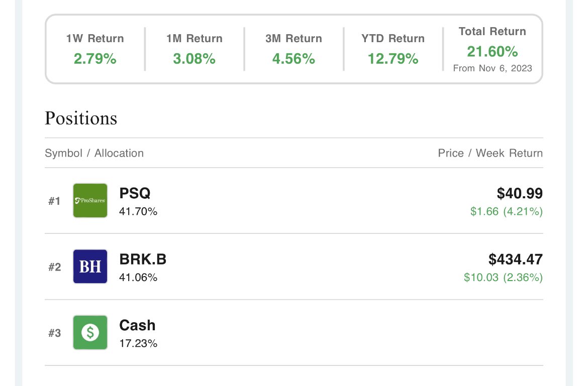Select the PSQ 41.70% allocation value
This screenshot has height=386, width=588.
138,211
